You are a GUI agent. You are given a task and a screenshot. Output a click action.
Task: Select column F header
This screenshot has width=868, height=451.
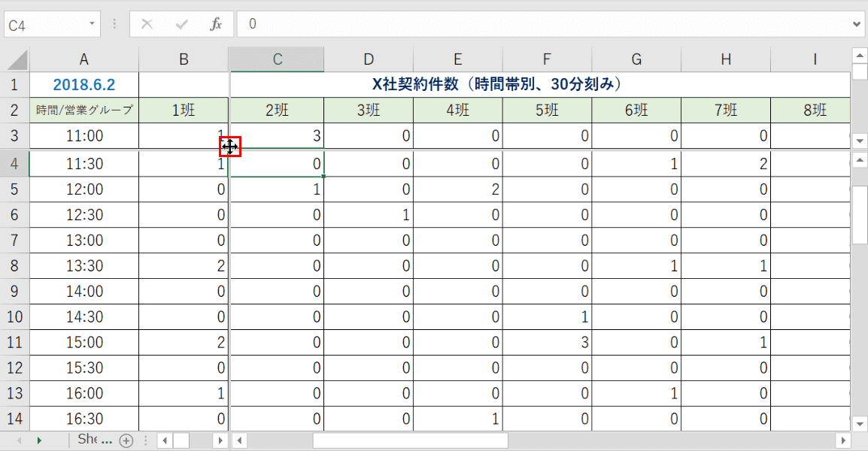[x=547, y=59]
